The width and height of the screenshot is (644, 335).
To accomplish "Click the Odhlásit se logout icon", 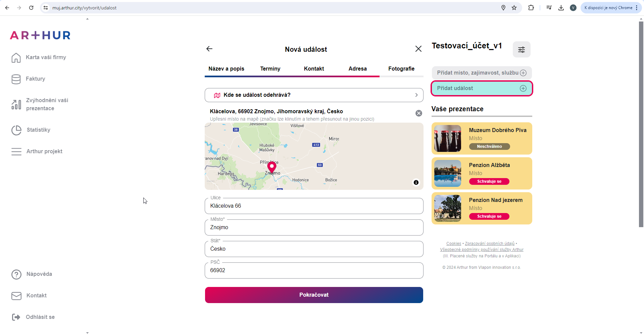I will (x=16, y=317).
